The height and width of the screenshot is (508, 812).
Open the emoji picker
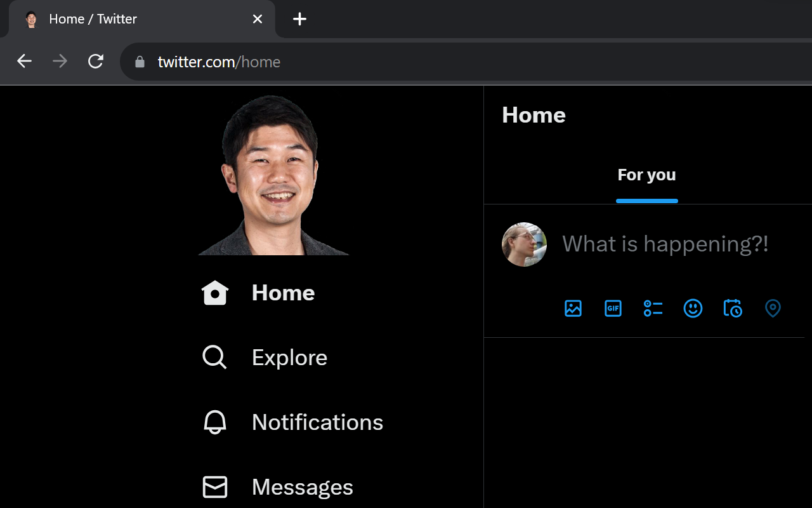pos(693,309)
